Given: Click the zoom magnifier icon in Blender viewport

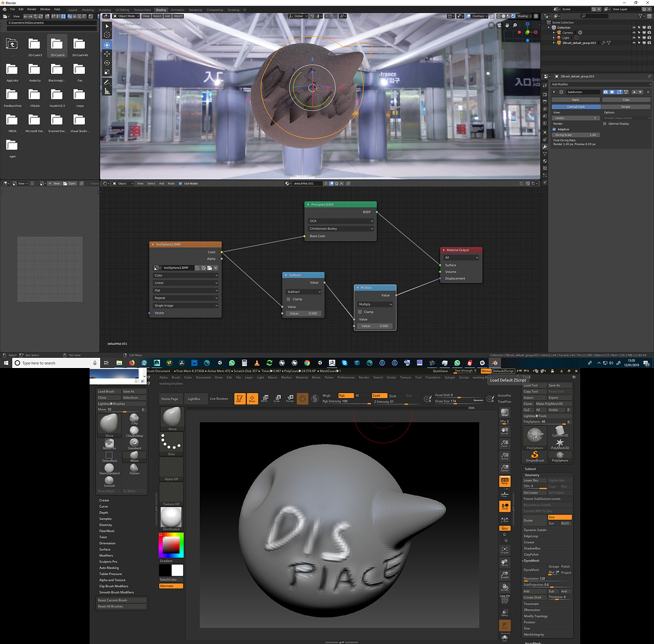Looking at the screenshot, I should [515, 26].
